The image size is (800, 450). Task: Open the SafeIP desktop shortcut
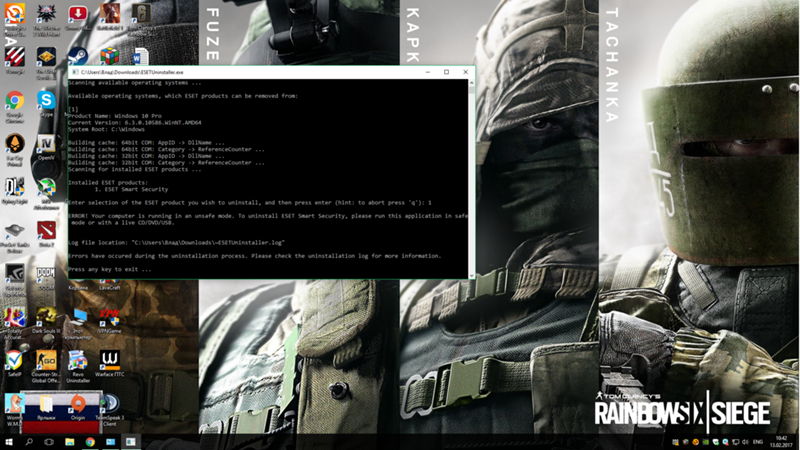point(14,364)
